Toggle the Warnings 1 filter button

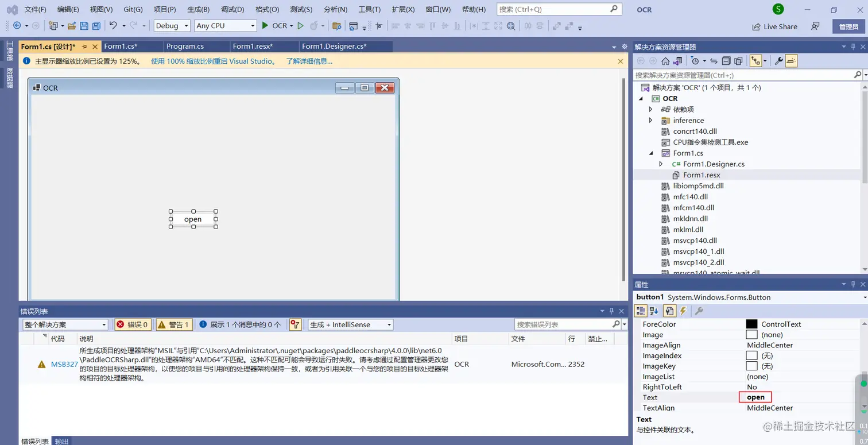(x=173, y=324)
